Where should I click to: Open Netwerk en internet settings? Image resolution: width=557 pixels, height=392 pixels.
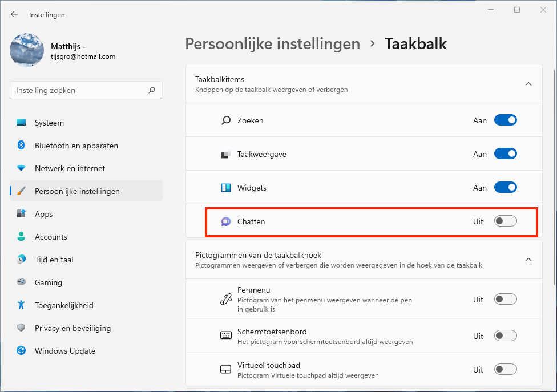click(70, 168)
